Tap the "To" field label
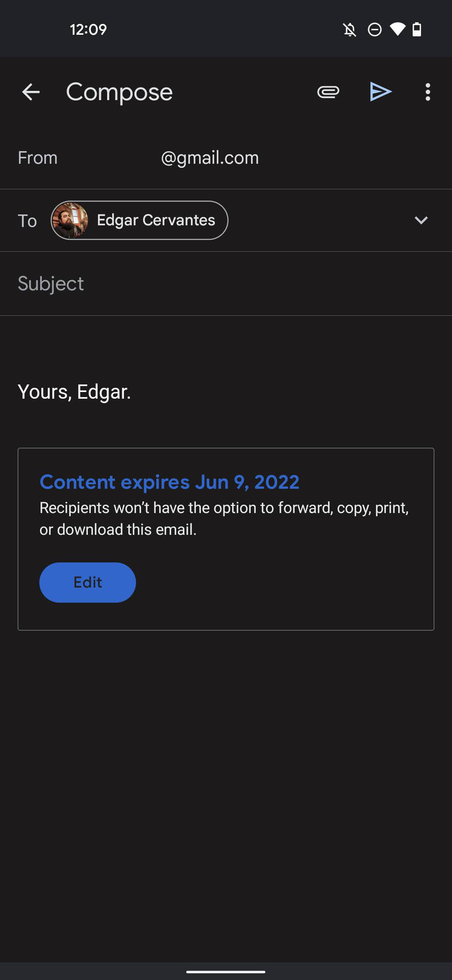 coord(27,220)
